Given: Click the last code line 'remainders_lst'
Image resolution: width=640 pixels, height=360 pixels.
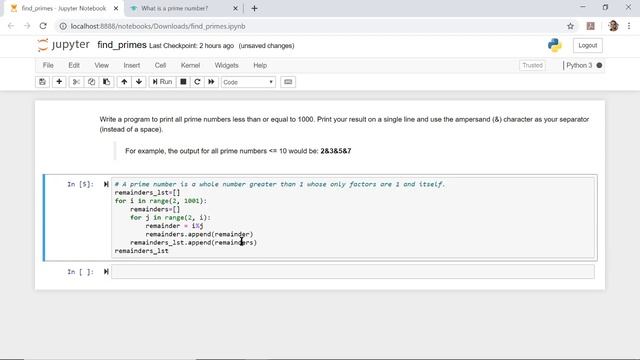Looking at the screenshot, I should click(142, 251).
